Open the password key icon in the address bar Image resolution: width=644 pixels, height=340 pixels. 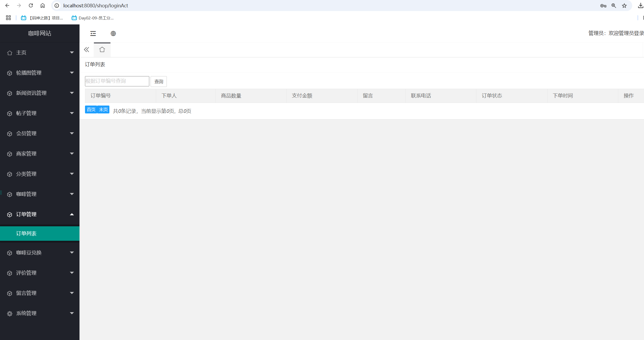point(603,6)
